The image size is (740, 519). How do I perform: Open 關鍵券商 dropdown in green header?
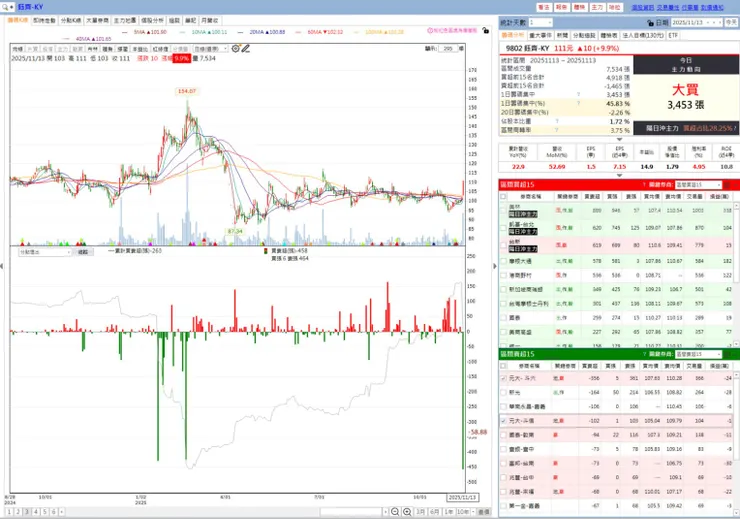pos(698,354)
